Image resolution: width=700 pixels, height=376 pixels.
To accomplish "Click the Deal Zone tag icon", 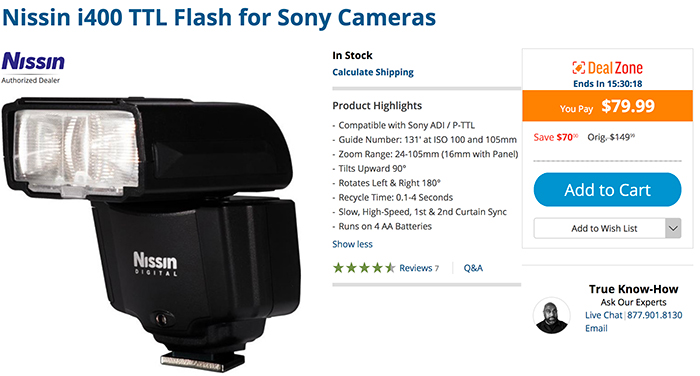I will [x=578, y=68].
